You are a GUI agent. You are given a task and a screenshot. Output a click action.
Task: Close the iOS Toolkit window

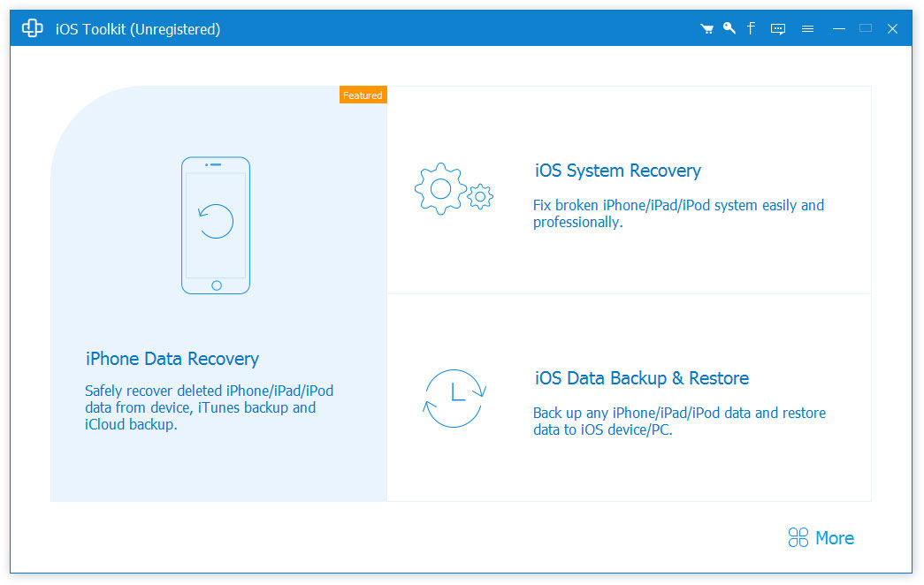point(892,29)
